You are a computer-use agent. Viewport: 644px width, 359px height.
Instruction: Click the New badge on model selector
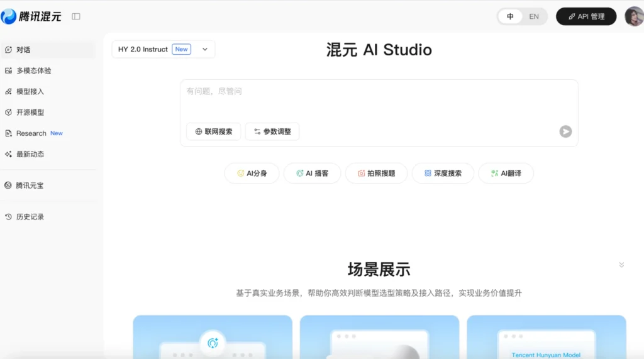[181, 49]
